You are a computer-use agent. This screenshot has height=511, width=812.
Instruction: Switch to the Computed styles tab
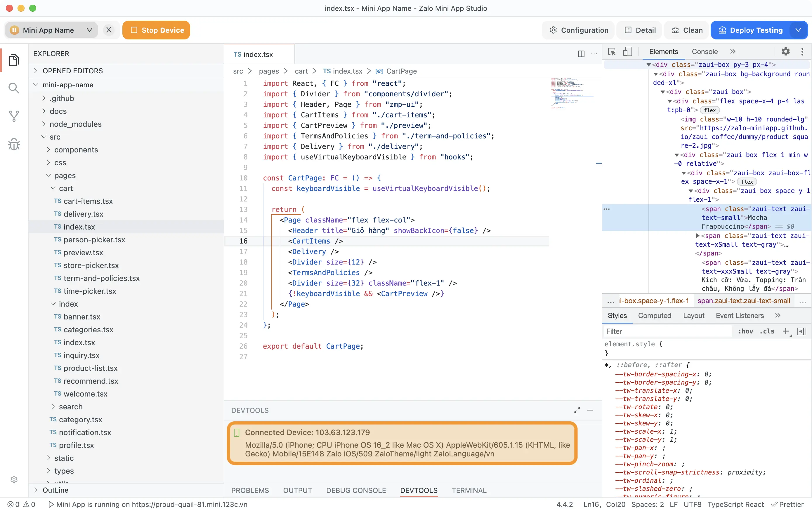[654, 315]
